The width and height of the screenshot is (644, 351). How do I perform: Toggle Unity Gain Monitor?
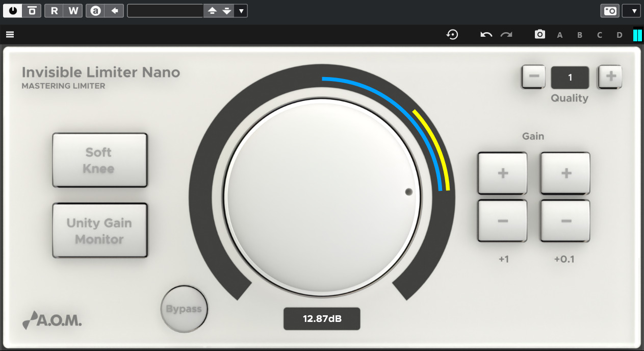[99, 231]
